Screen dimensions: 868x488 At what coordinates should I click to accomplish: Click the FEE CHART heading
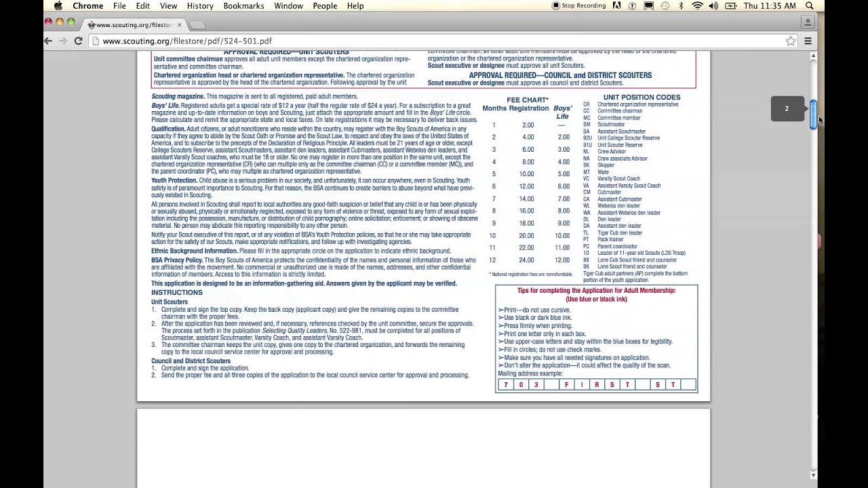click(528, 100)
